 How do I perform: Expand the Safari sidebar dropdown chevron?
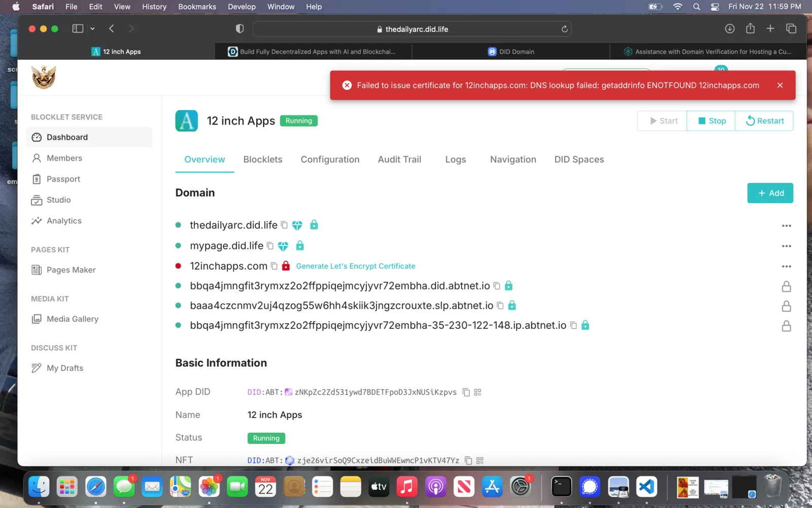92,29
